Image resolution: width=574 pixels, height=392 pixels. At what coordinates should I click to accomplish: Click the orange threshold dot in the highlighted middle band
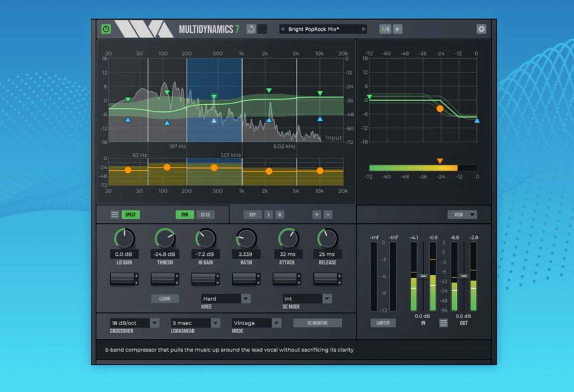214,167
